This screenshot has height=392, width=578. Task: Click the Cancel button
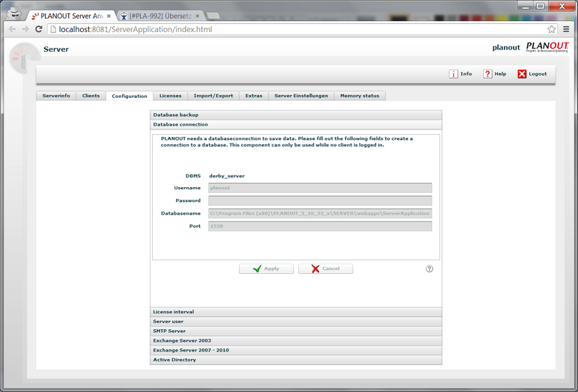tap(326, 269)
